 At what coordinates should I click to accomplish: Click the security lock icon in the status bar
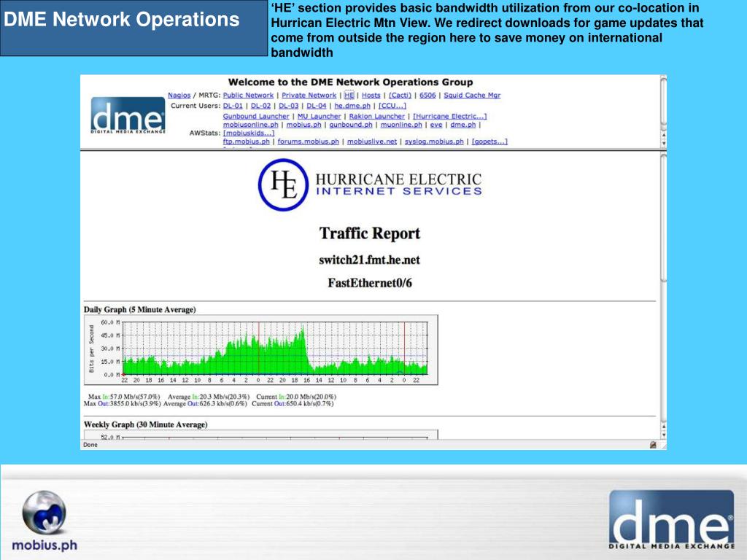(x=653, y=445)
